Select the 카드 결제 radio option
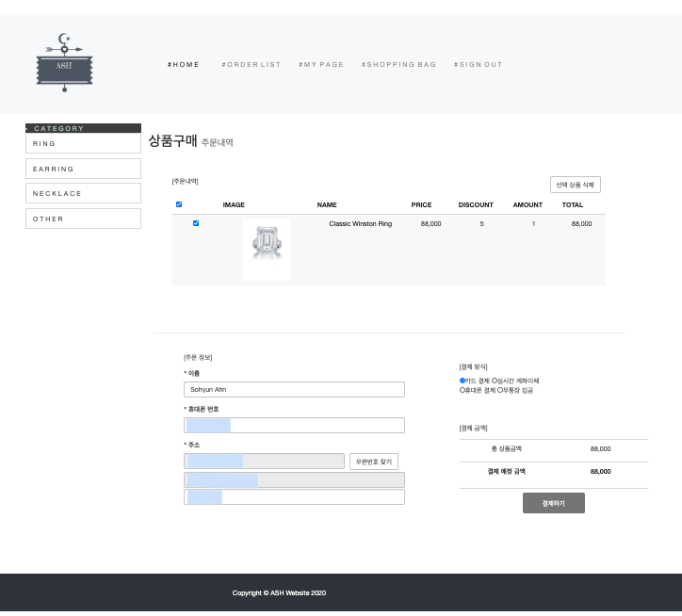The image size is (682, 616). tap(463, 381)
